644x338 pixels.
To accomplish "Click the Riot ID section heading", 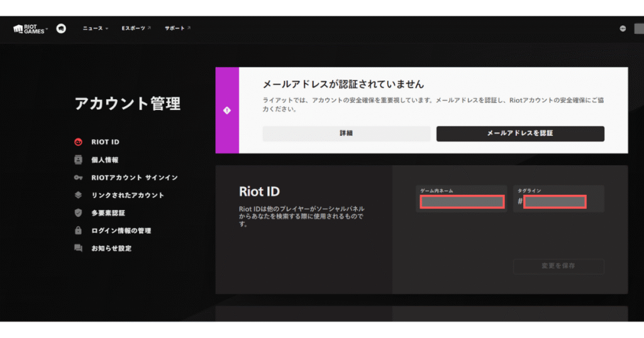I will (259, 191).
